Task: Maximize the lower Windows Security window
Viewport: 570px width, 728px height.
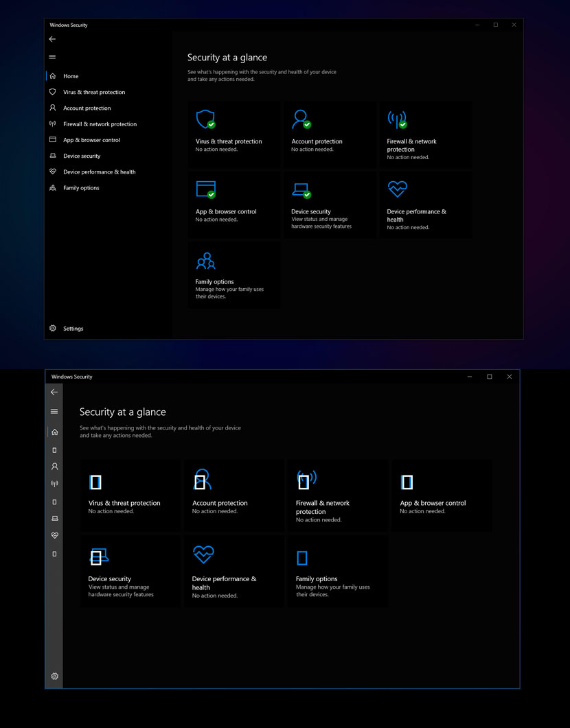Action: pyautogui.click(x=489, y=377)
